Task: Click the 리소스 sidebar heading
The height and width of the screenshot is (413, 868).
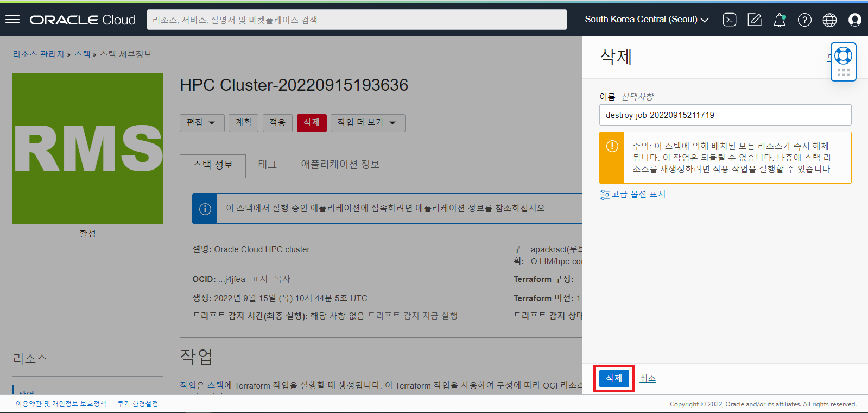Action: (x=30, y=359)
